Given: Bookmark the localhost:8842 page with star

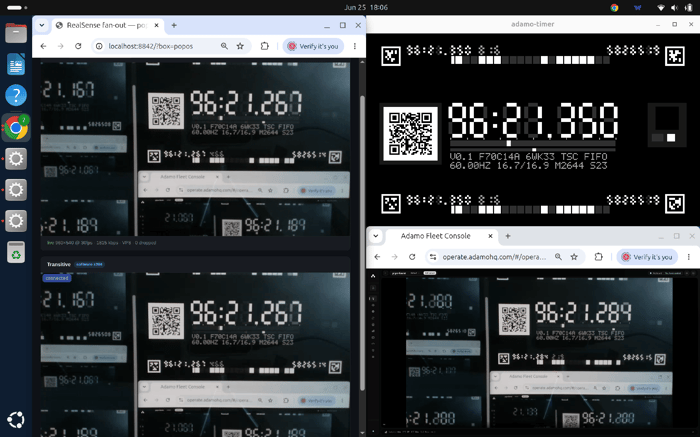Looking at the screenshot, I should 240,46.
